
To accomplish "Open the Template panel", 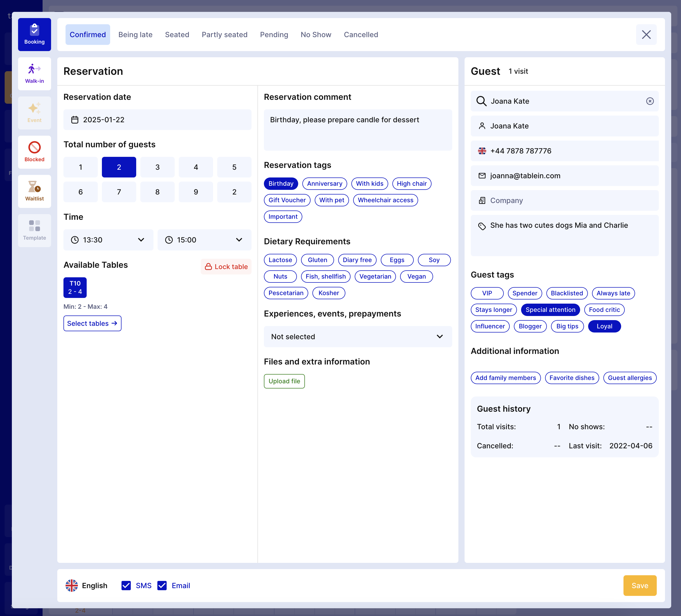I will [35, 230].
